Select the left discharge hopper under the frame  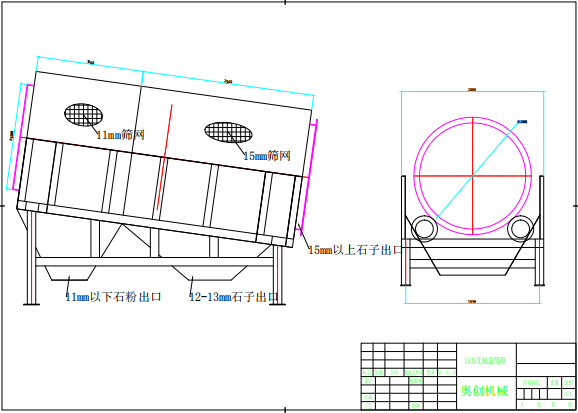click(70, 273)
